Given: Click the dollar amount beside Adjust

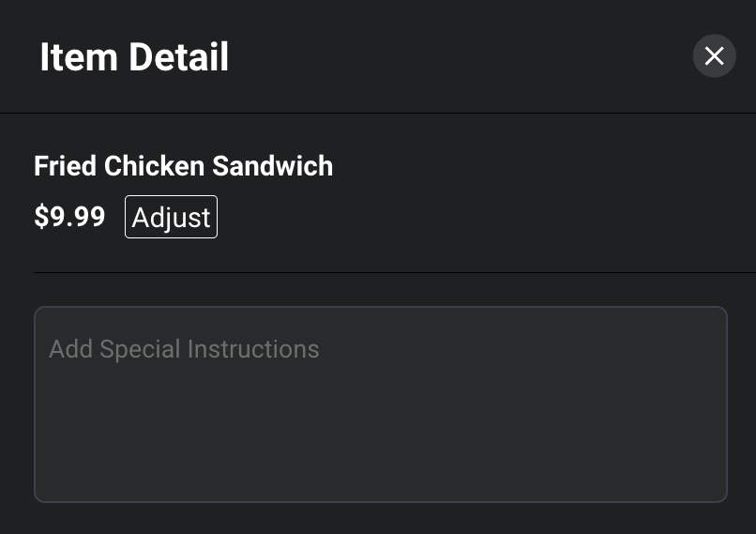Looking at the screenshot, I should point(69,216).
